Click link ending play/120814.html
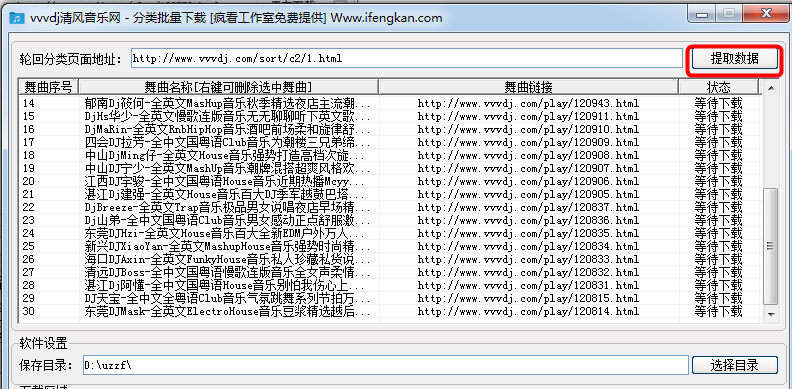The height and width of the screenshot is (389, 792). click(528, 311)
